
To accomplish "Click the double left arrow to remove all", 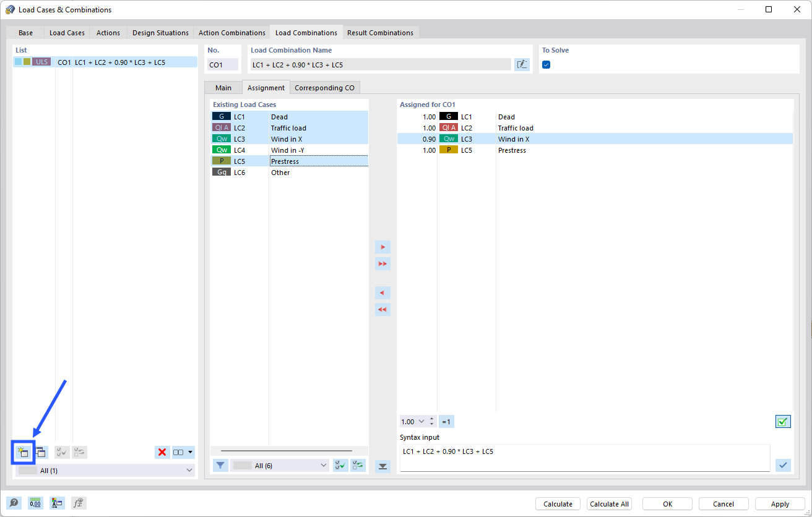I will [382, 309].
